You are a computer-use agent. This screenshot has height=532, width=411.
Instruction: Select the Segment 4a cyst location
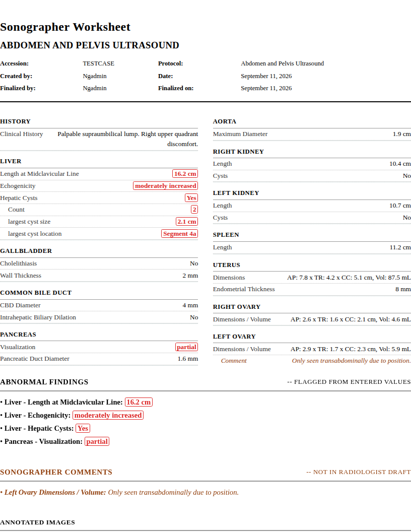tap(180, 234)
